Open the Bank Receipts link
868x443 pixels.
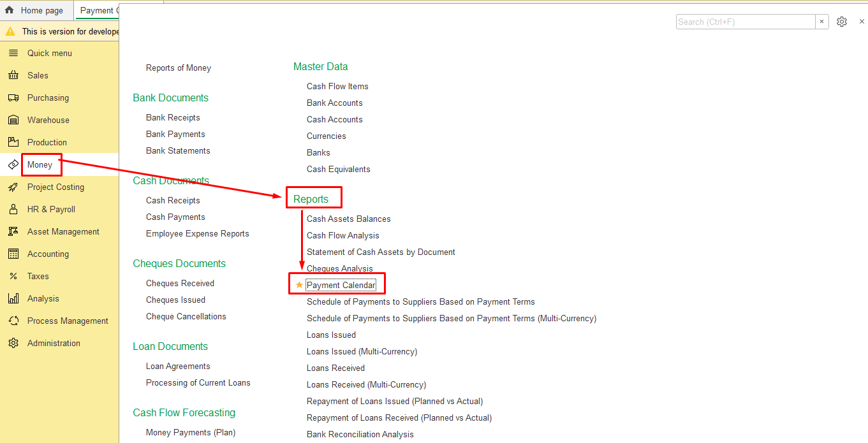tap(173, 117)
